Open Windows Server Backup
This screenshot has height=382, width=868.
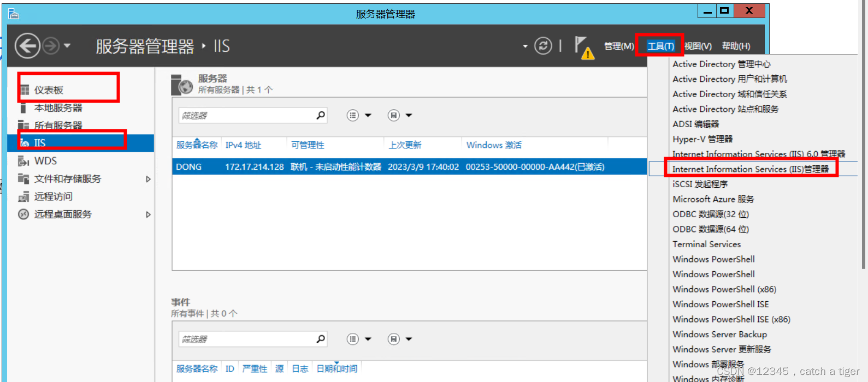[719, 335]
